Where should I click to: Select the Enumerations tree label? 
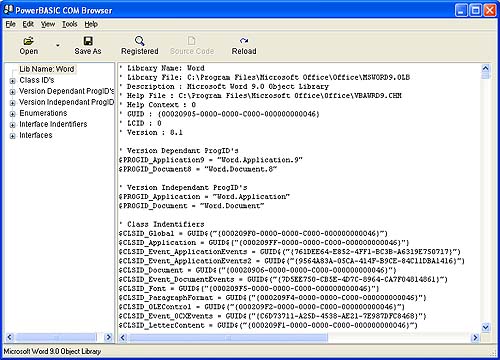coord(43,113)
